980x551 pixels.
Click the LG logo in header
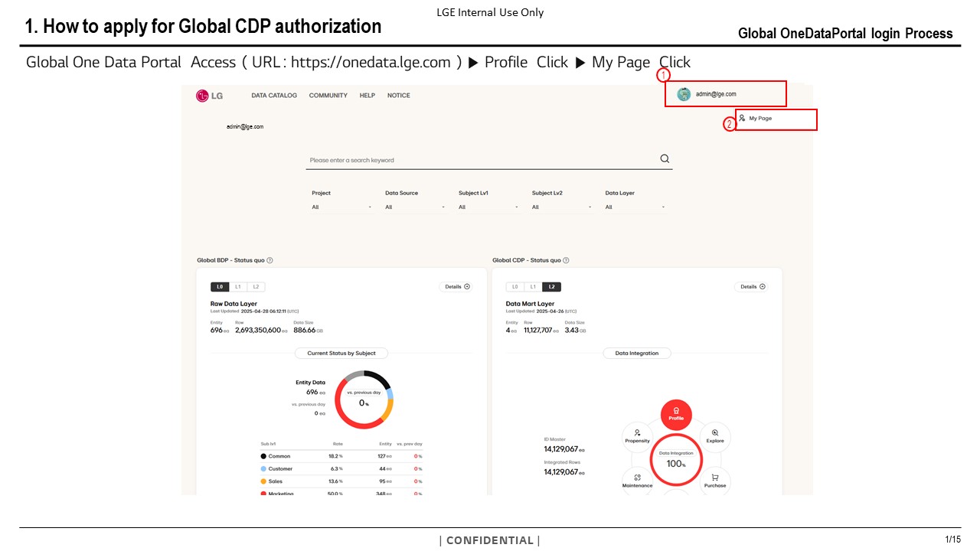pos(209,96)
